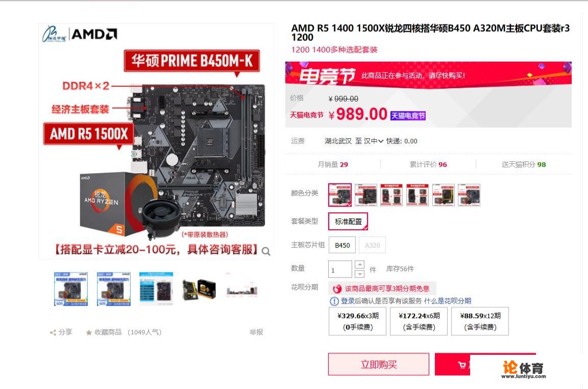
Task: Click the 天猫电竞节 purple badge
Action: tap(408, 115)
